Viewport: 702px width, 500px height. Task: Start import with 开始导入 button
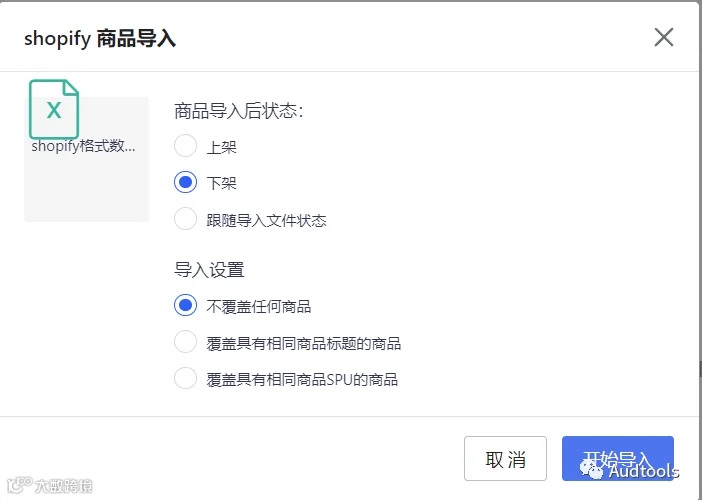click(618, 459)
